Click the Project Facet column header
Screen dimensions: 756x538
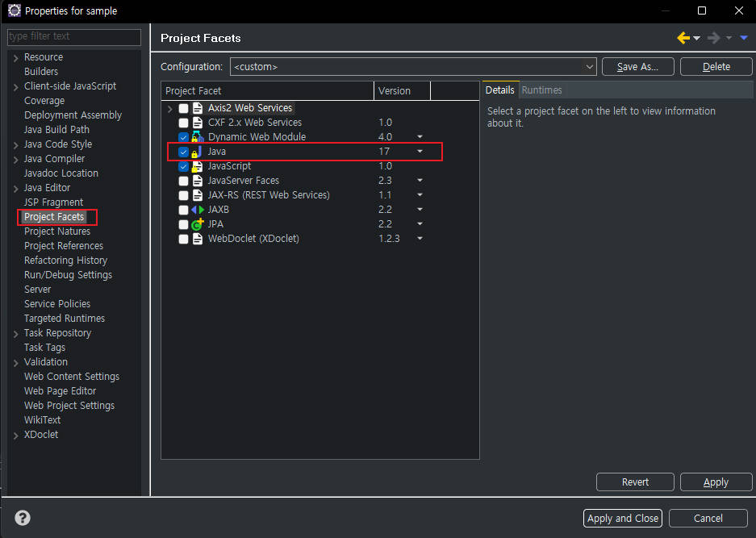[x=268, y=90]
